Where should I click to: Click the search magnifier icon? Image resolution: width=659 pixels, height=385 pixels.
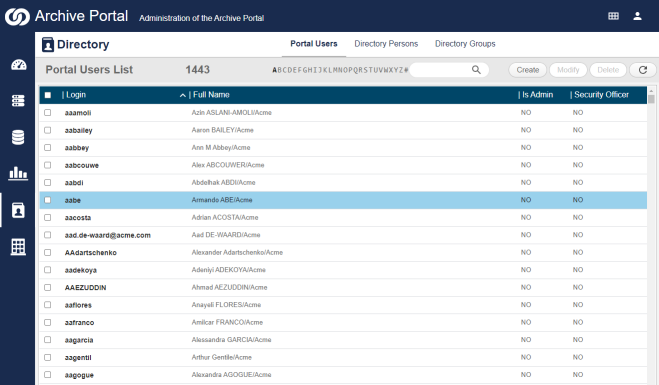[476, 70]
